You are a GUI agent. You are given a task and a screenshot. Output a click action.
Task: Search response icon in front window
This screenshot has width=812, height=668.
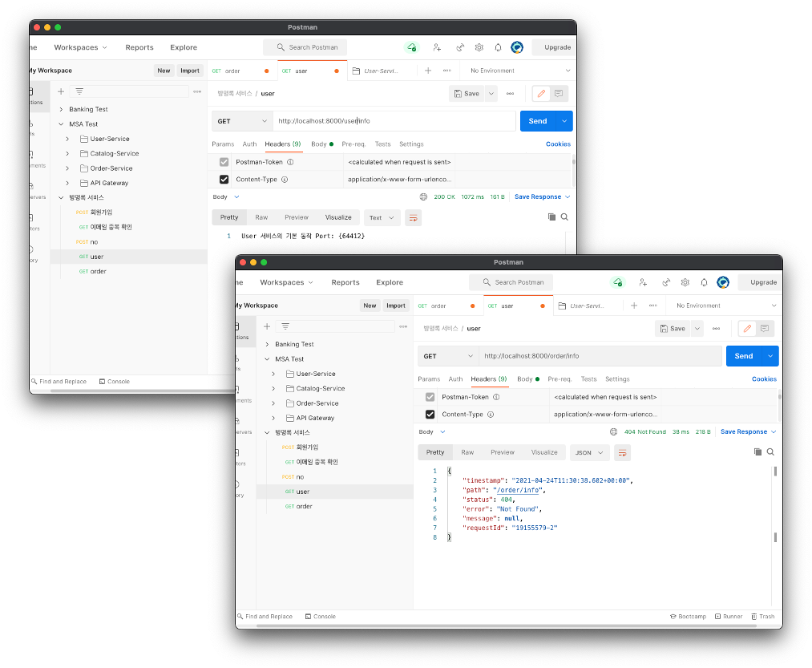click(770, 452)
